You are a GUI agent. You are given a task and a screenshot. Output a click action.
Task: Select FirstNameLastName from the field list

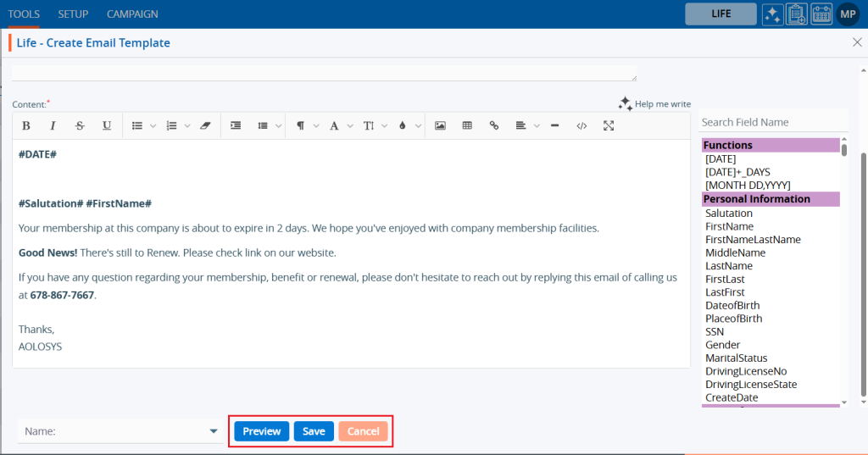click(x=753, y=240)
